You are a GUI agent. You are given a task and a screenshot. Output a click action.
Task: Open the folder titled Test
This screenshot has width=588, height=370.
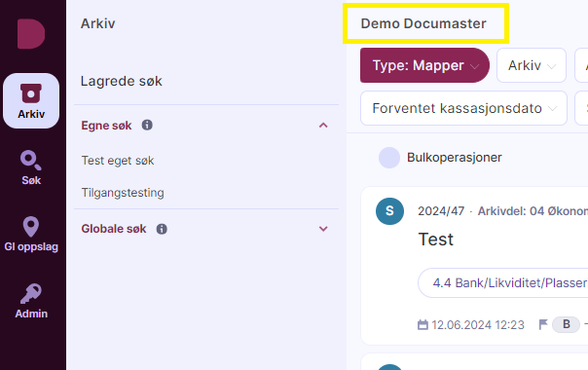tap(436, 240)
